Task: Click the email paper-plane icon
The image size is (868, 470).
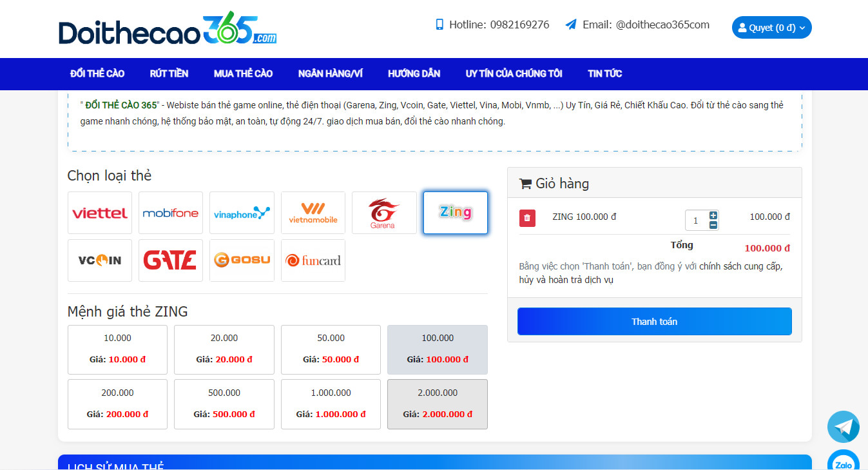Action: pyautogui.click(x=571, y=24)
